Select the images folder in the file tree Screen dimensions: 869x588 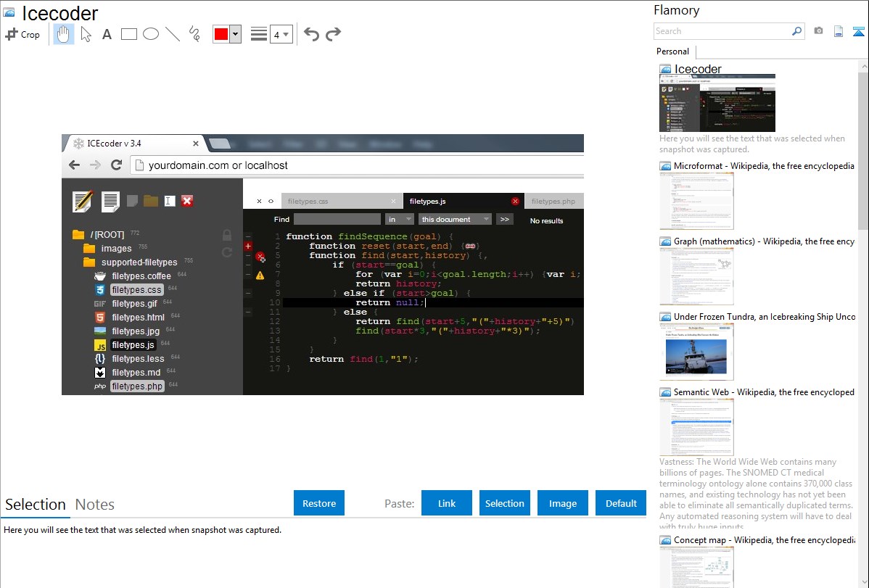point(116,248)
